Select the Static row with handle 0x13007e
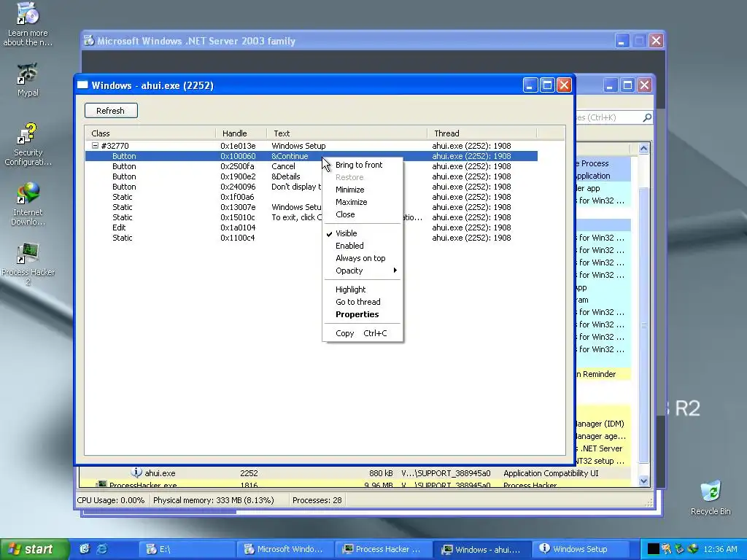 (x=311, y=207)
